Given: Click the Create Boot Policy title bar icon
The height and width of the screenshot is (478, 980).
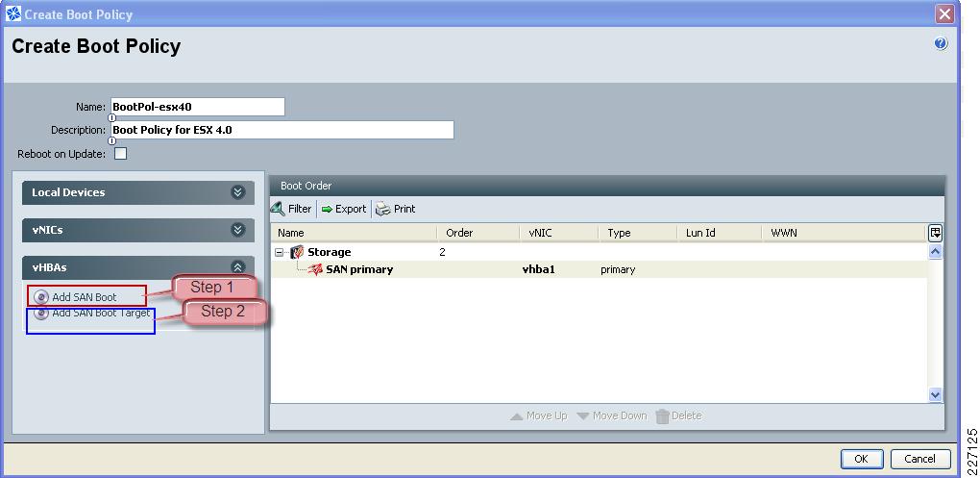Looking at the screenshot, I should (x=13, y=13).
